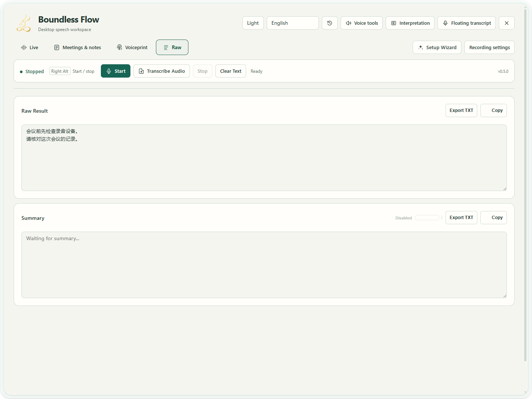Click the Stopped status indicator
Viewport: 532px width, 399px height.
(32, 71)
